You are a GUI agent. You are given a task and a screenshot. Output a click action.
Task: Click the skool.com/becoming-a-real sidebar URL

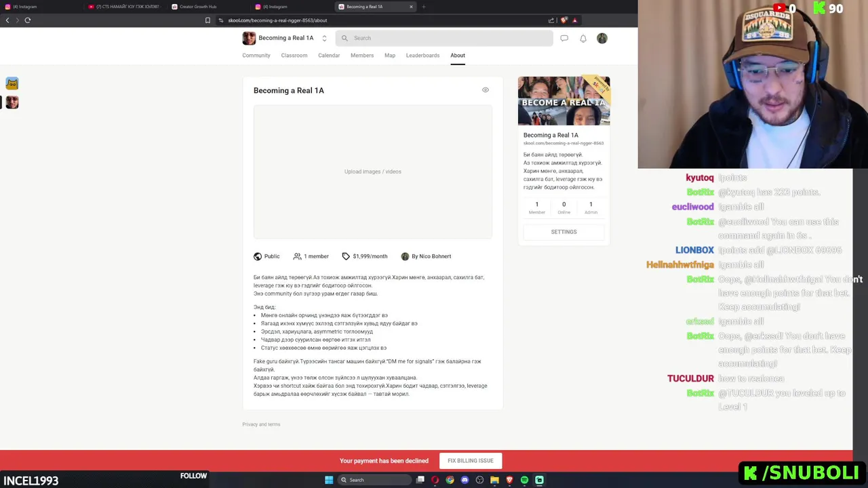pos(564,143)
